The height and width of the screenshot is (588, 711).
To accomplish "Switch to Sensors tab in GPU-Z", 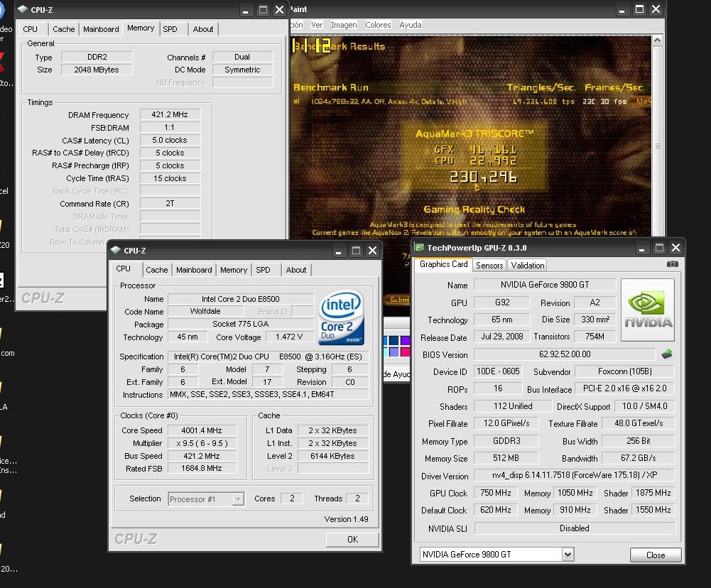I will 489,265.
